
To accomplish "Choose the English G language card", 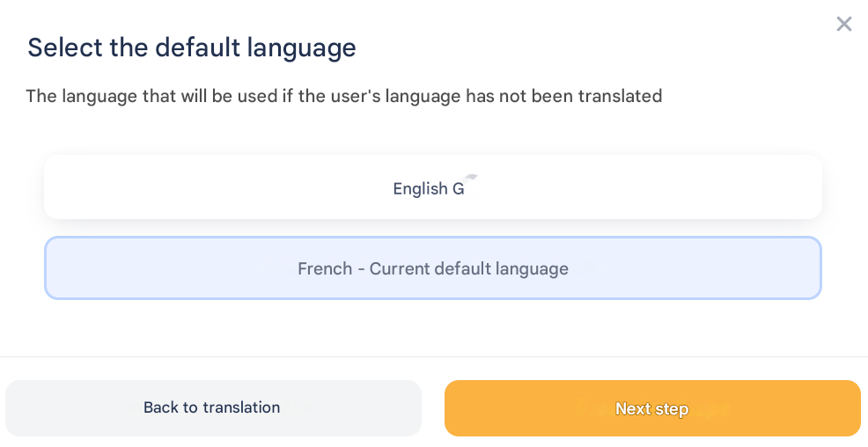I will 264,187.
